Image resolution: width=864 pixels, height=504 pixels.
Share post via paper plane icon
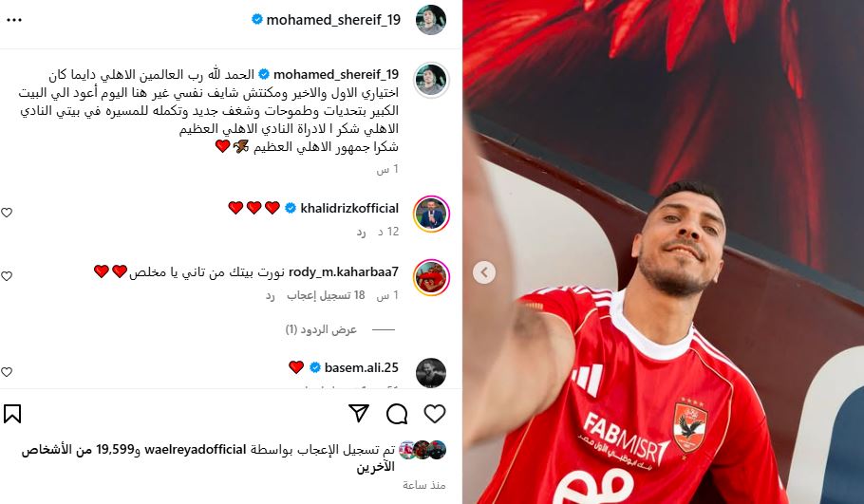coord(359,413)
